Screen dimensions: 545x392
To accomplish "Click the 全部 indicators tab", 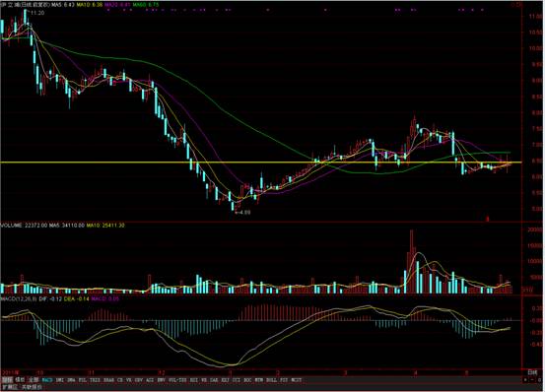I will [x=34, y=380].
